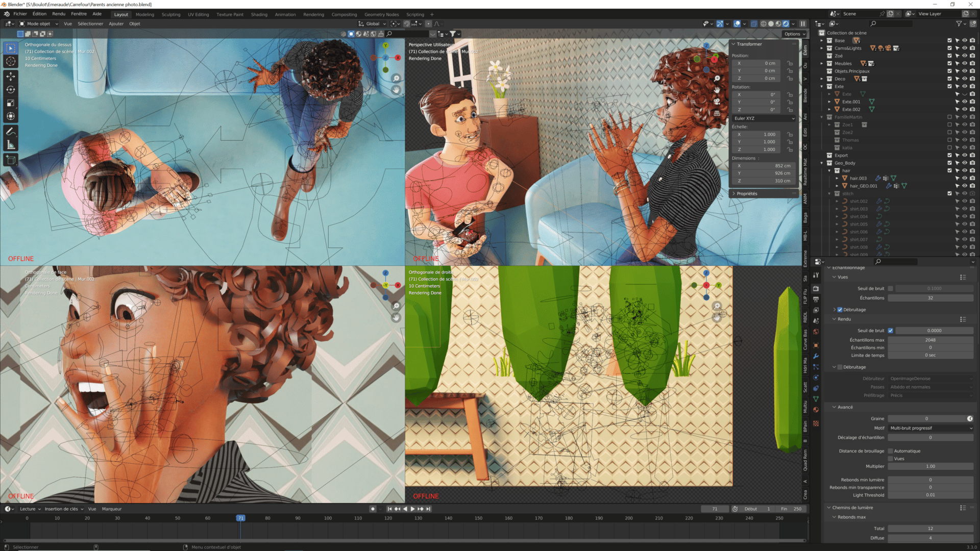Click the randomize seed button next to Graine
The width and height of the screenshot is (980, 551).
pyautogui.click(x=971, y=418)
